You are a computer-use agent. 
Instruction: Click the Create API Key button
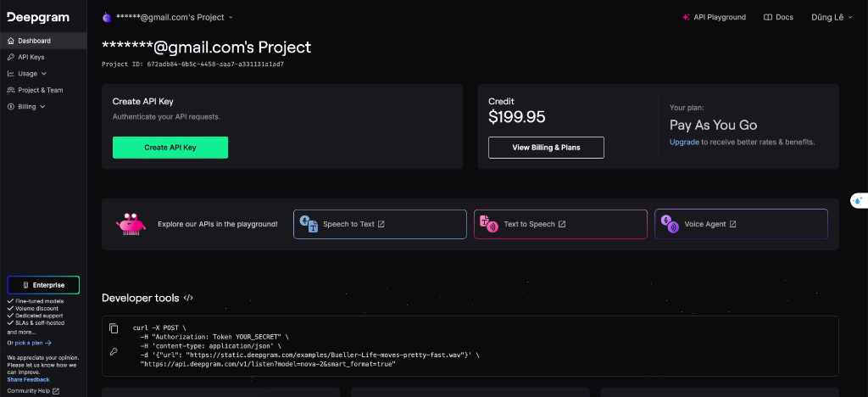coord(170,148)
